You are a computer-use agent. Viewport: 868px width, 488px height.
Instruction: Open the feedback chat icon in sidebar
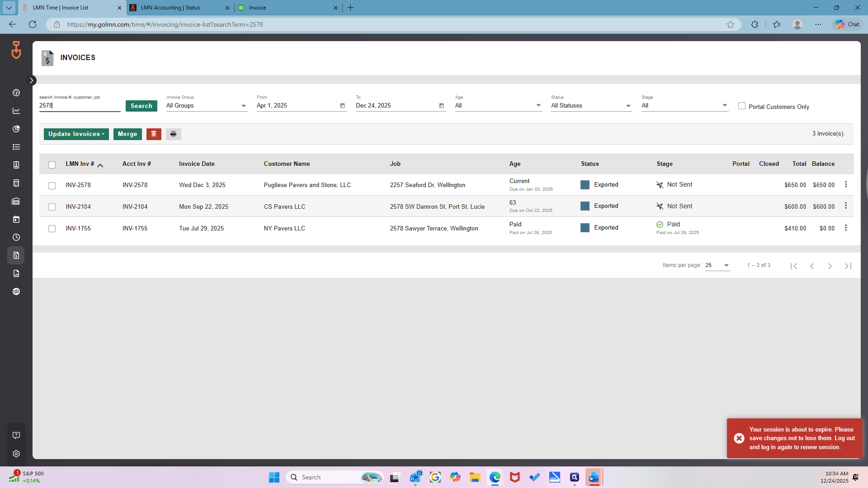(16, 436)
